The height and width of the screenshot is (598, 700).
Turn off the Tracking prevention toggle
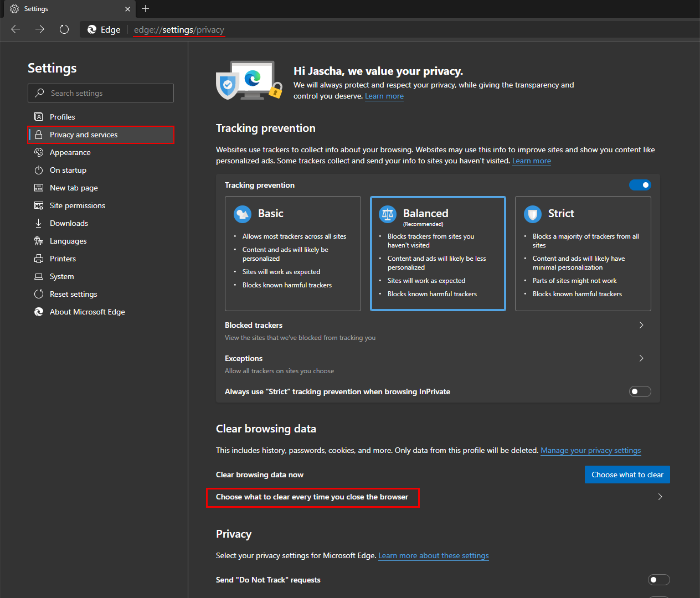point(640,185)
